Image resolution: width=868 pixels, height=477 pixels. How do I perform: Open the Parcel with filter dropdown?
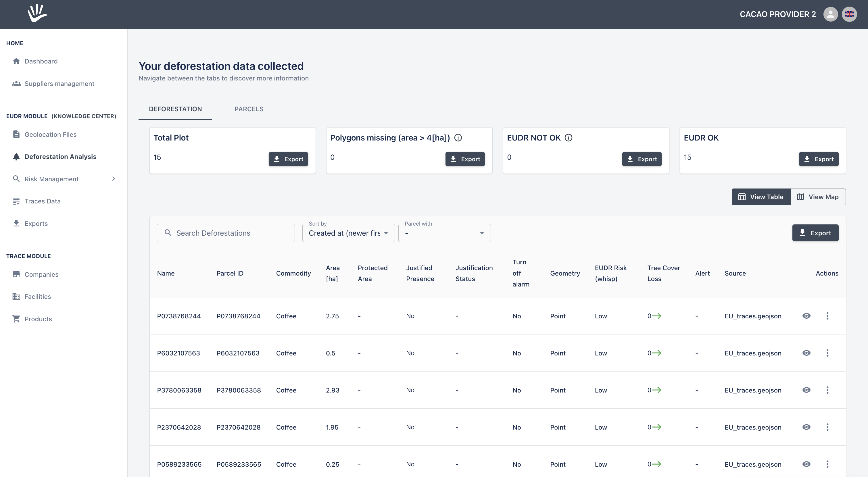click(x=444, y=233)
